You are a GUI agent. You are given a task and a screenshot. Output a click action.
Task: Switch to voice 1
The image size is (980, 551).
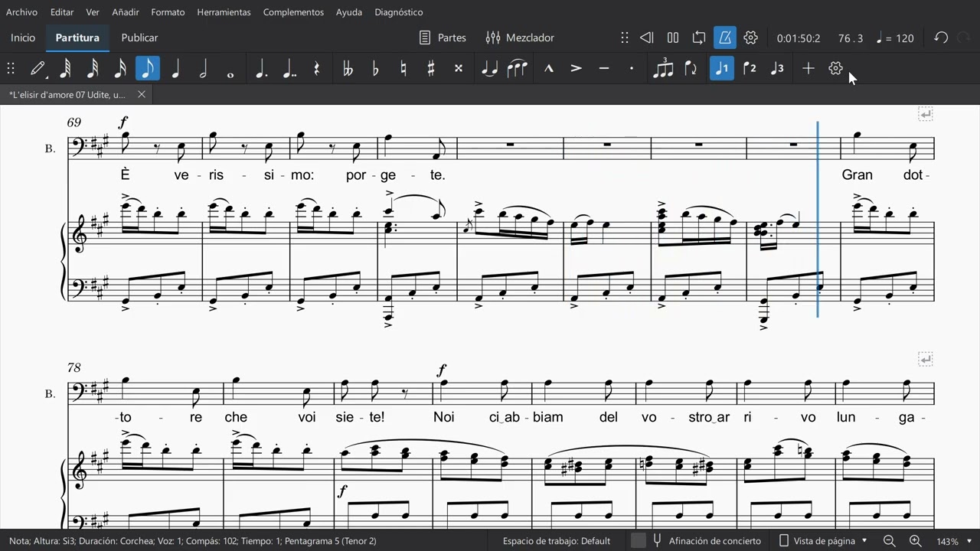pyautogui.click(x=722, y=68)
